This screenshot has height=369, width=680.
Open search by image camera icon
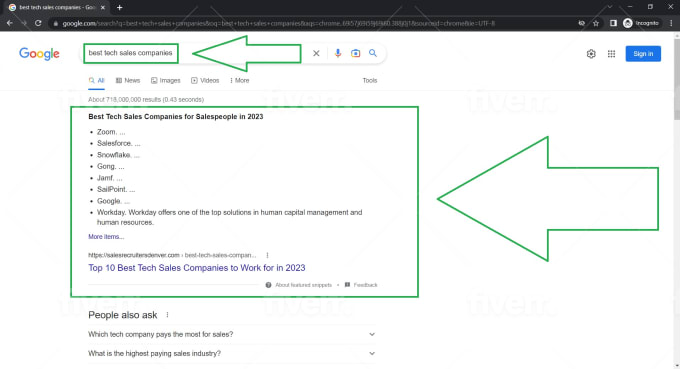pyautogui.click(x=356, y=53)
